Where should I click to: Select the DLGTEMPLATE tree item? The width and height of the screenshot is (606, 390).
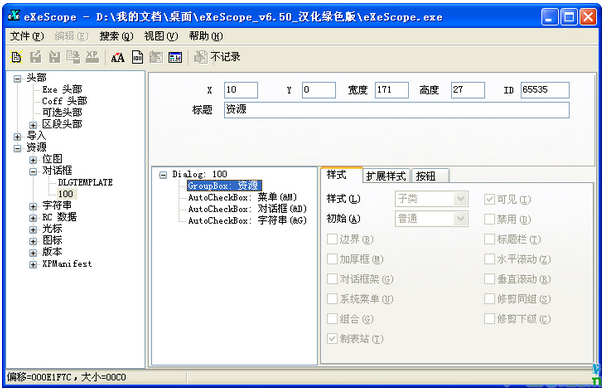[85, 183]
